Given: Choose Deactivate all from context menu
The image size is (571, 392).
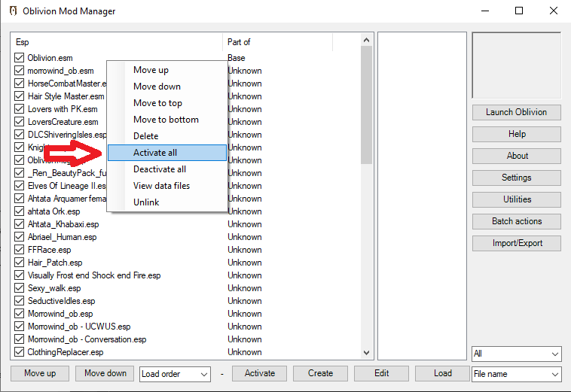Looking at the screenshot, I should pyautogui.click(x=160, y=169).
